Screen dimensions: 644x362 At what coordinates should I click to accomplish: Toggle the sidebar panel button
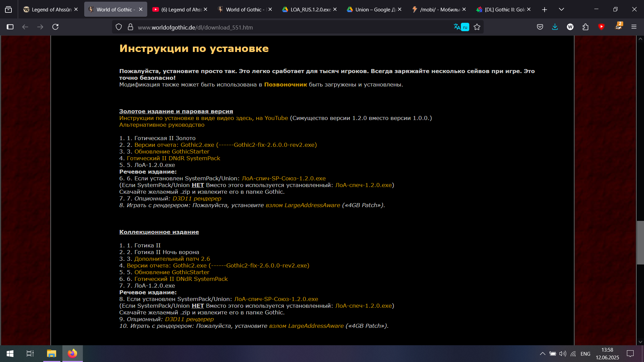(x=10, y=27)
